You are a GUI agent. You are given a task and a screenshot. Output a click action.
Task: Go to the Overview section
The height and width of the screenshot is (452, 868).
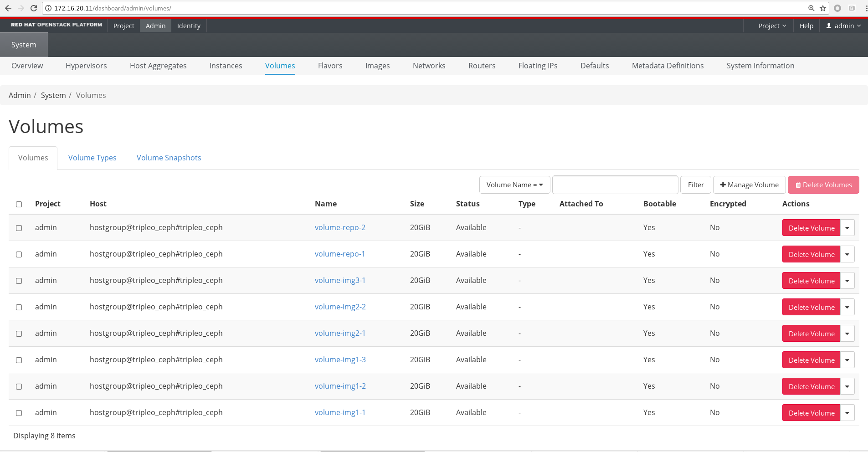coord(27,66)
